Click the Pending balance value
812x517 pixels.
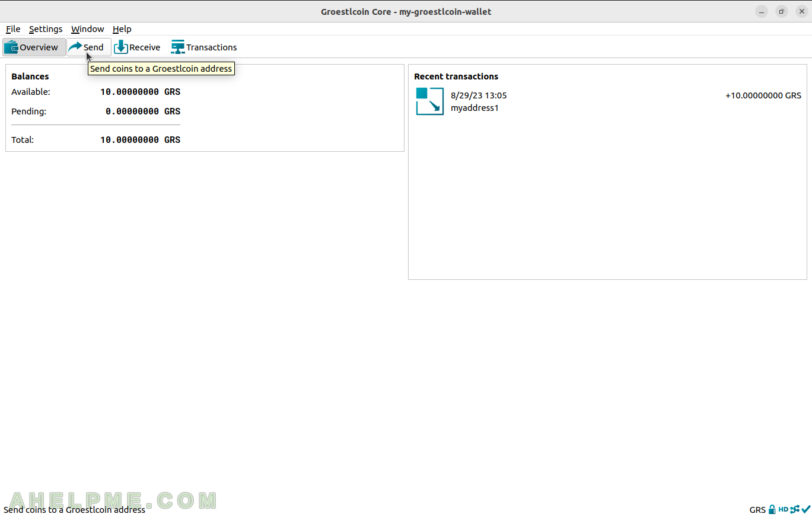coord(143,111)
